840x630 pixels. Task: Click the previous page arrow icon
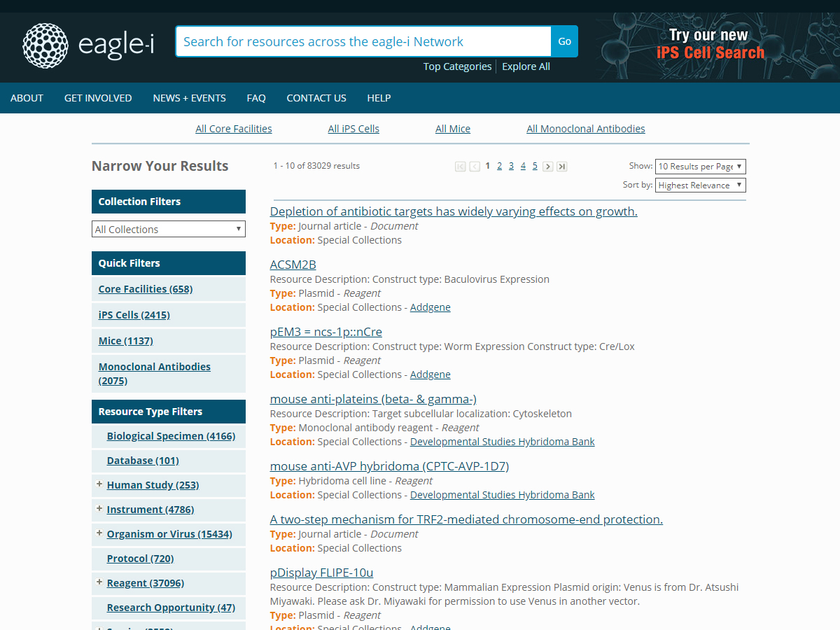click(475, 167)
